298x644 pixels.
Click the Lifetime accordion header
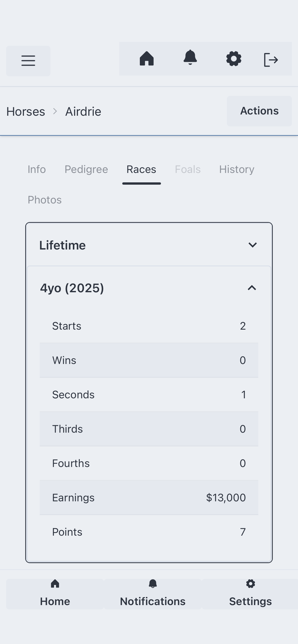pos(62,245)
